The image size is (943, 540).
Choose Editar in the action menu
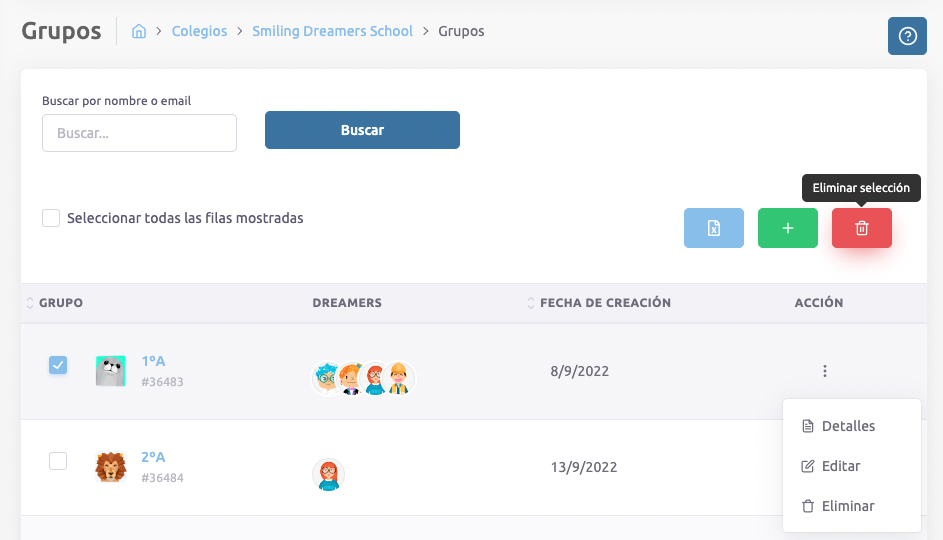(840, 466)
